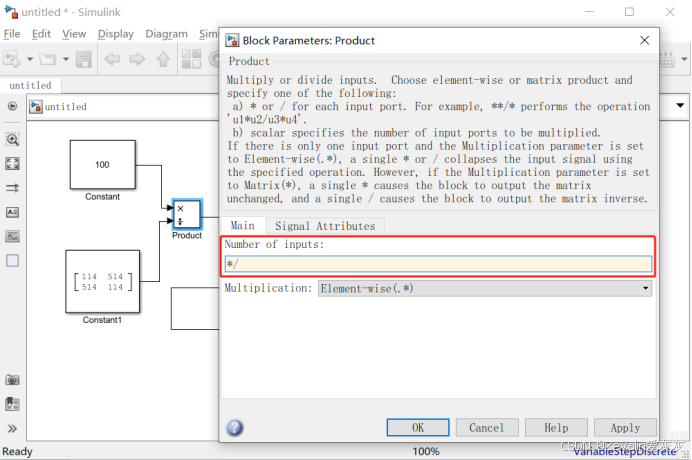Click the Fit to View icon
The height and width of the screenshot is (460, 692).
pos(12,163)
